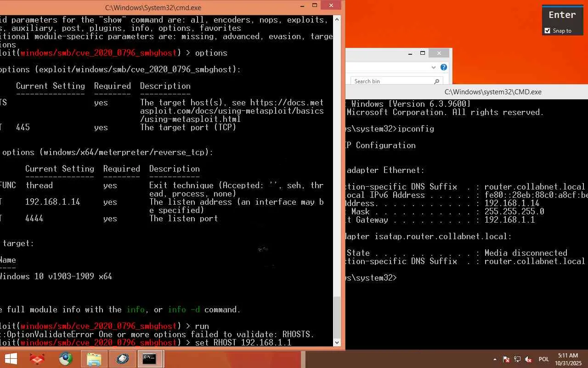588x368 pixels.
Task: Open the POL input language indicator
Action: pyautogui.click(x=544, y=359)
